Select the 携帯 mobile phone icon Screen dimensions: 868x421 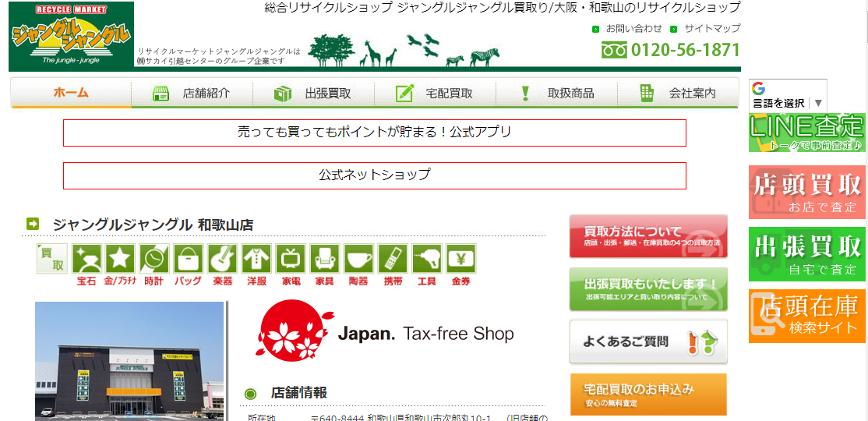coord(393,259)
